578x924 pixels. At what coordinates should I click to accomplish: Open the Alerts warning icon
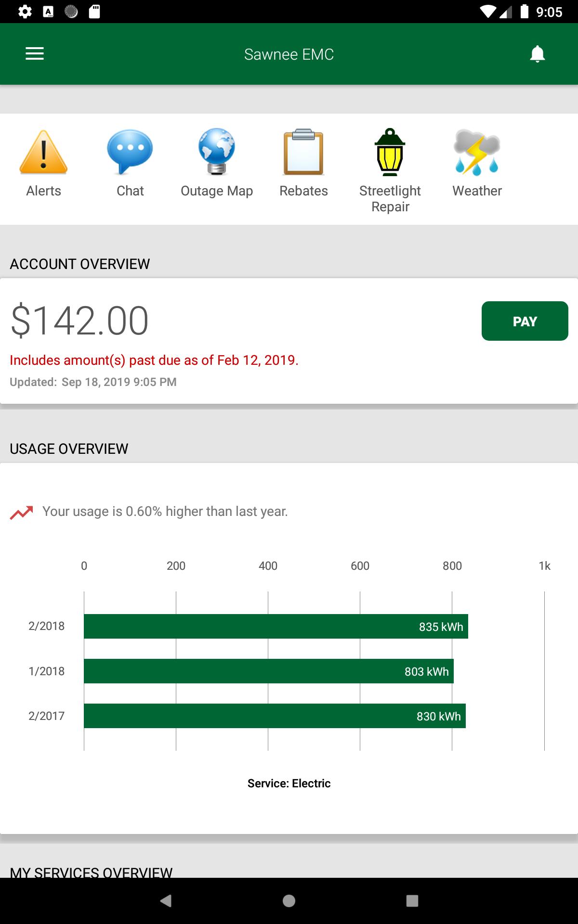tap(43, 152)
